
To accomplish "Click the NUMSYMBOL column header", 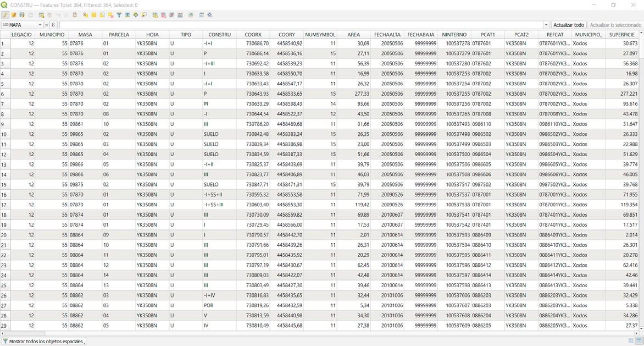I will [320, 35].
